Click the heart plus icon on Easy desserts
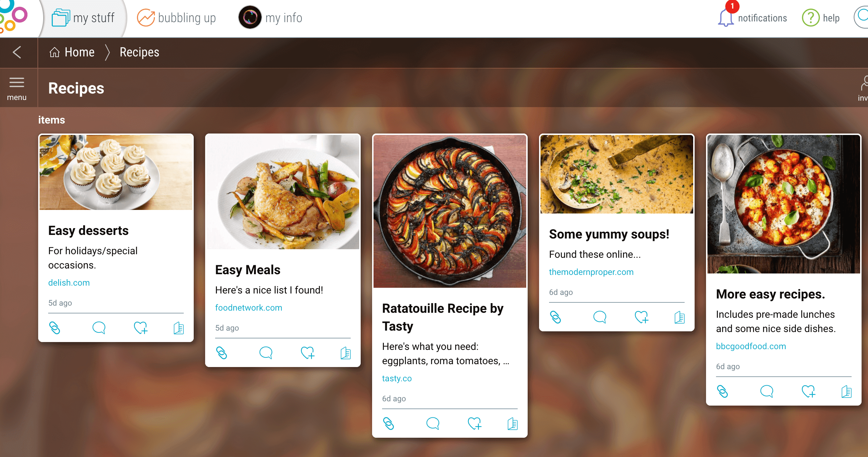Viewport: 868px width, 457px height. pos(141,328)
